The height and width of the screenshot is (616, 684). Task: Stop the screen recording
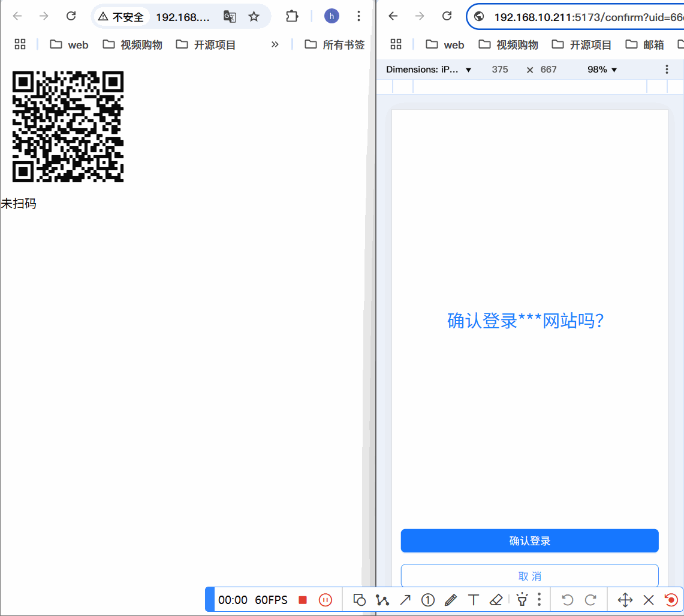tap(304, 599)
